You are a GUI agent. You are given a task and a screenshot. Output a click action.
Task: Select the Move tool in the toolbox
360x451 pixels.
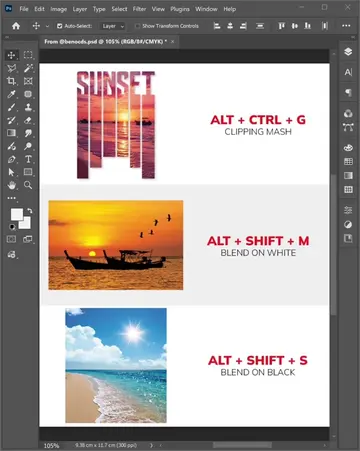[11, 55]
